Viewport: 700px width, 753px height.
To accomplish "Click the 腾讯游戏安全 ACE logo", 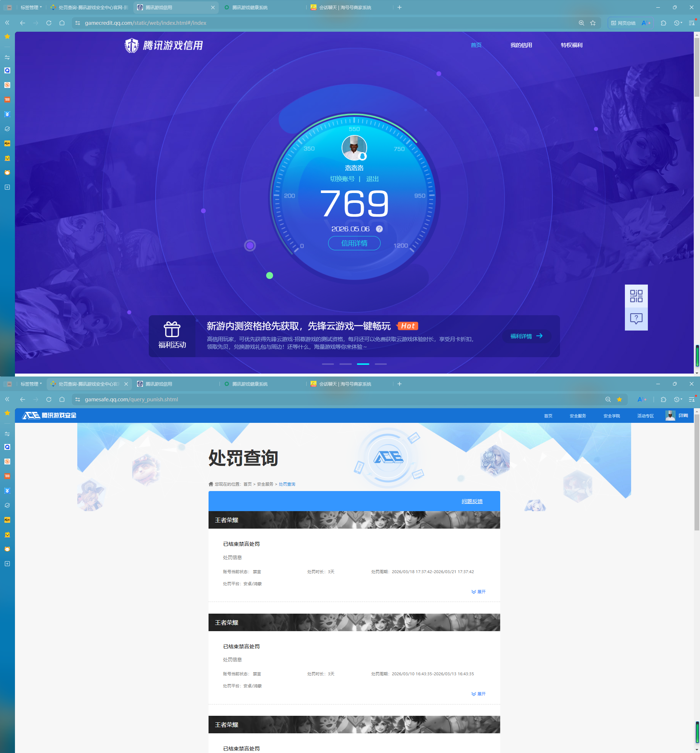I will click(49, 416).
